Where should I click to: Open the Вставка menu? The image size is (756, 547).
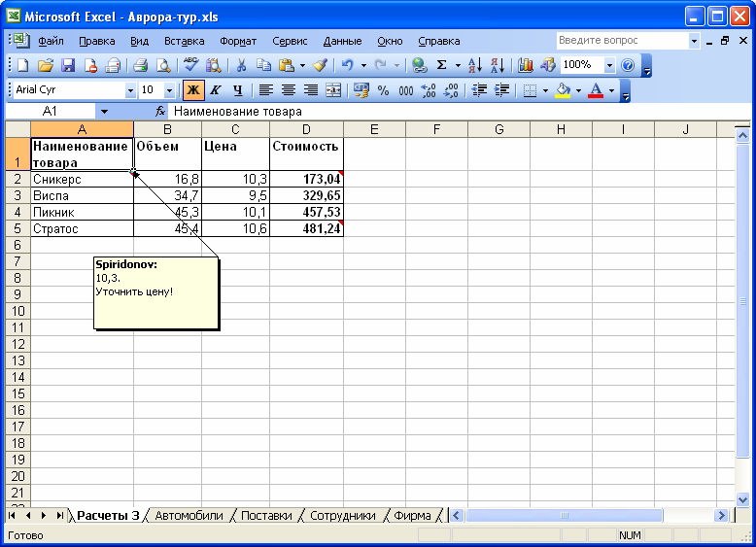[185, 41]
